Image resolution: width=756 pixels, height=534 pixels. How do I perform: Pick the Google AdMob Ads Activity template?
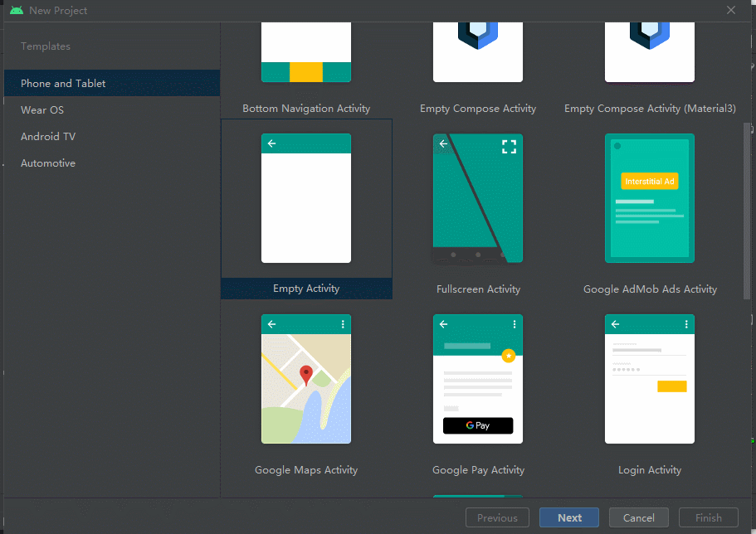click(x=650, y=199)
